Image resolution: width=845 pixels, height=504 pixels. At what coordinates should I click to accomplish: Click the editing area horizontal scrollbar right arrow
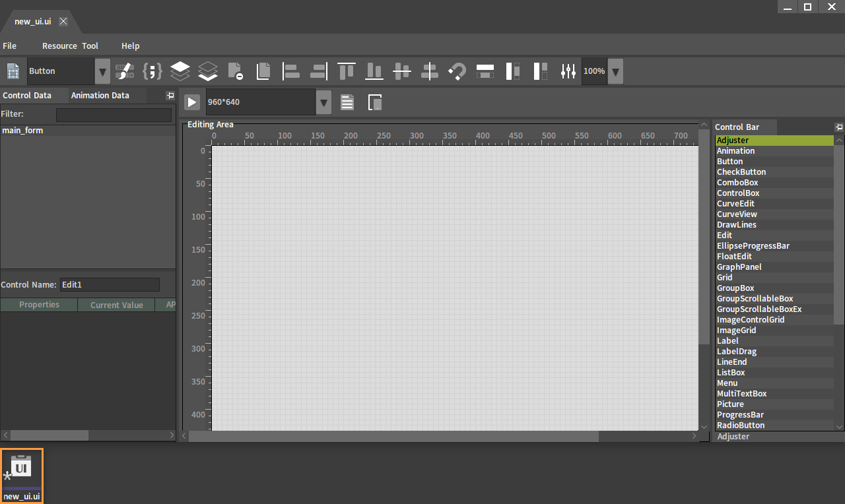694,436
